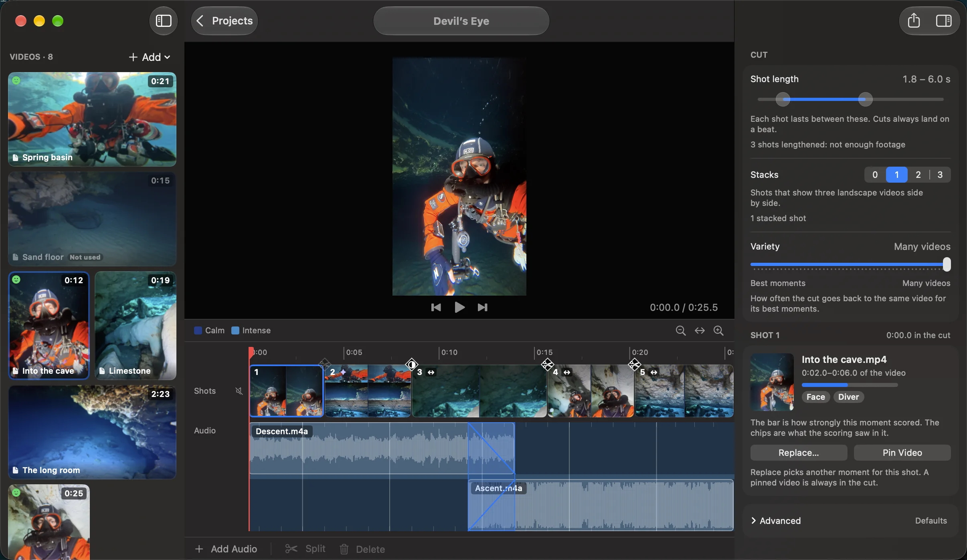
Task: Toggle the left sidebar panel icon
Action: (164, 21)
